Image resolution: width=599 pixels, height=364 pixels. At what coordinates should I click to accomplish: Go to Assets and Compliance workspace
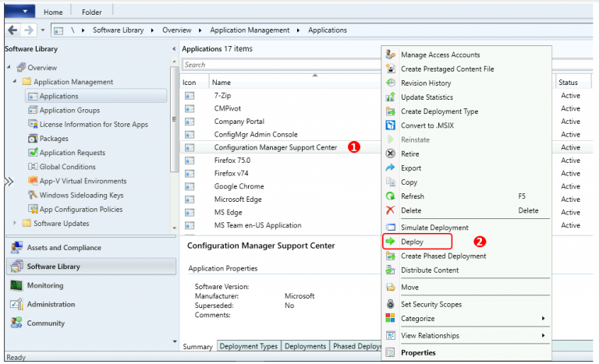coord(64,248)
